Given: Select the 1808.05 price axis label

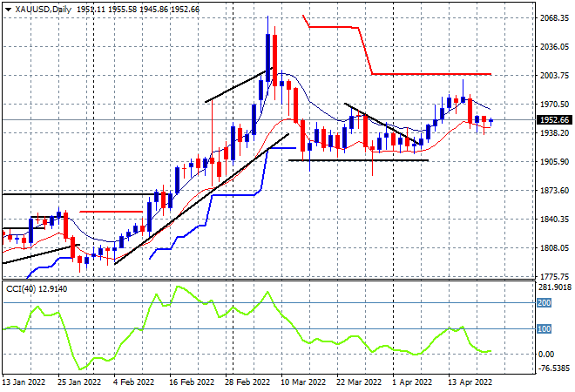Looking at the screenshot, I should coord(554,248).
